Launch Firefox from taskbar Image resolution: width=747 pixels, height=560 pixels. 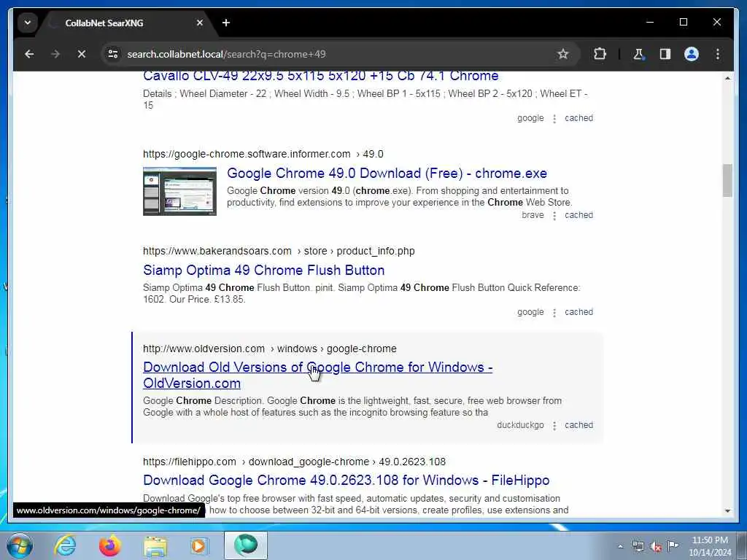pyautogui.click(x=110, y=545)
